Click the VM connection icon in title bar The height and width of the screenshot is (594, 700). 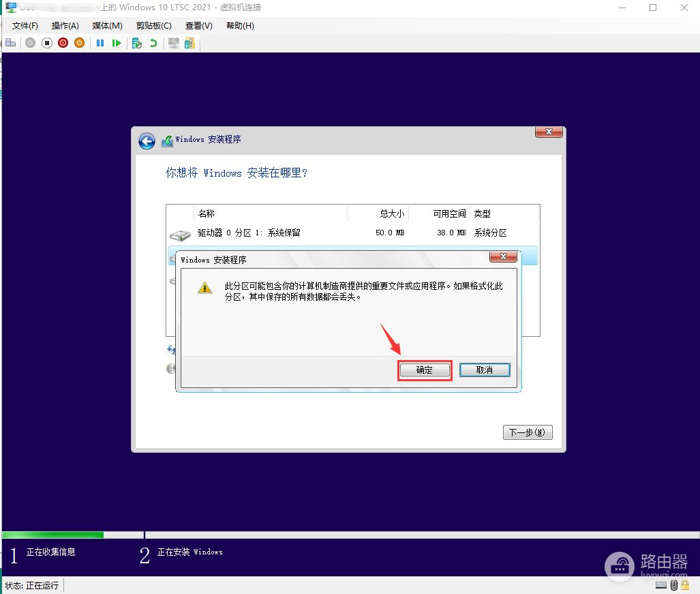coord(11,8)
